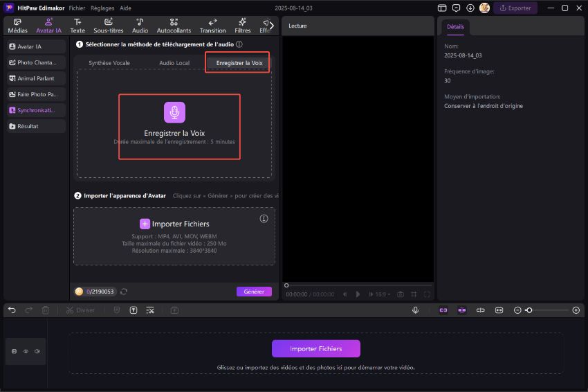Open the Fichier menu
This screenshot has width=588, height=392.
point(77,8)
